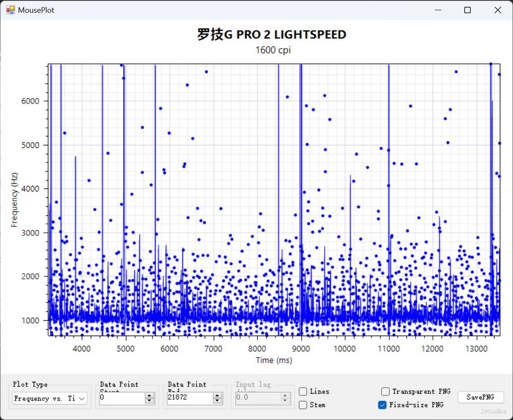Screen dimensions: 513x420
Task: Click the G PRO 2 LIGHTSPEED plot title
Action: 271,35
